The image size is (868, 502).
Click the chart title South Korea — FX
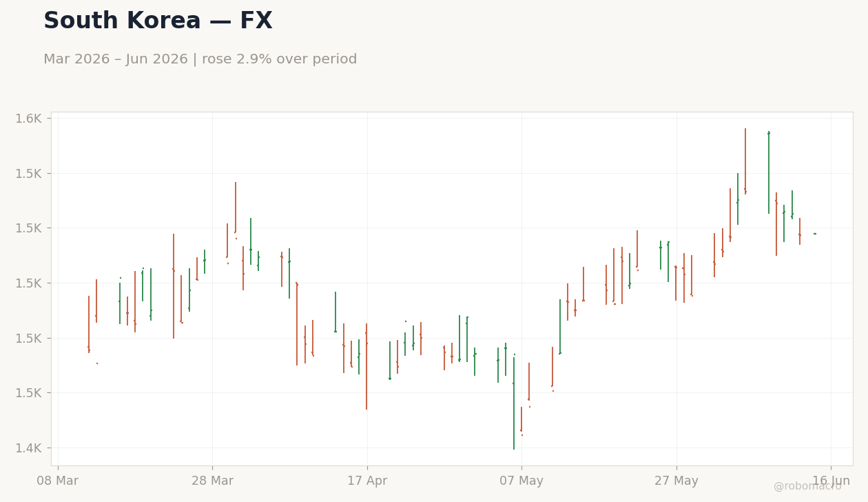158,21
